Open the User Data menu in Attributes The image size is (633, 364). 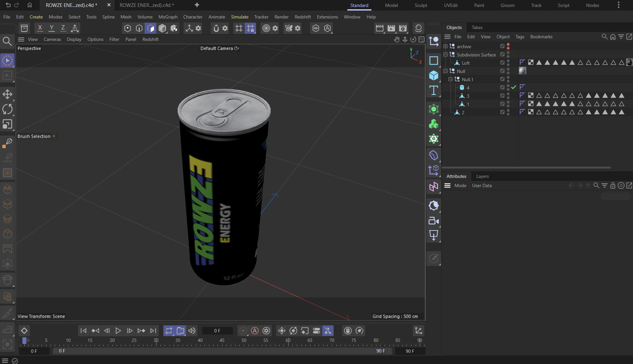click(482, 185)
